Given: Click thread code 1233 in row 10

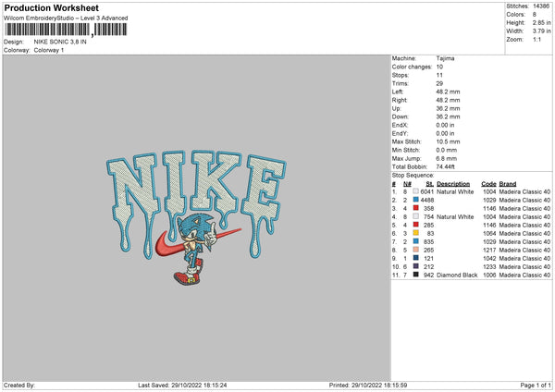Looking at the screenshot, I should click(x=489, y=267).
